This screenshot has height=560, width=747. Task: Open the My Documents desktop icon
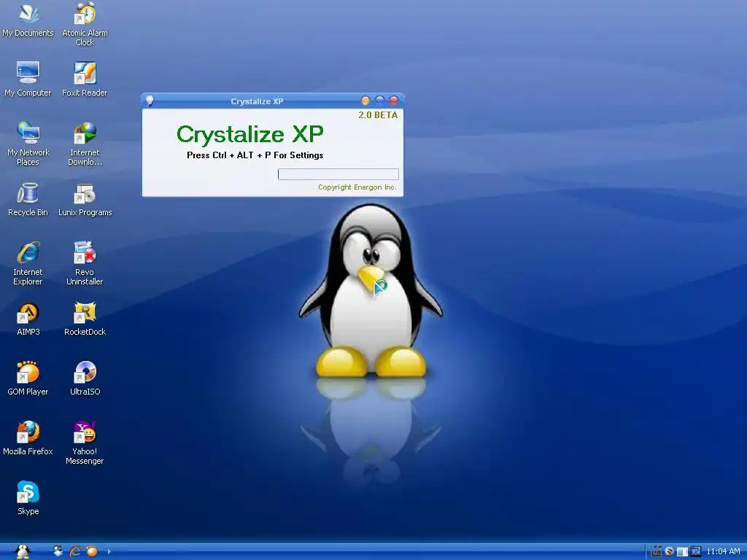[x=28, y=21]
